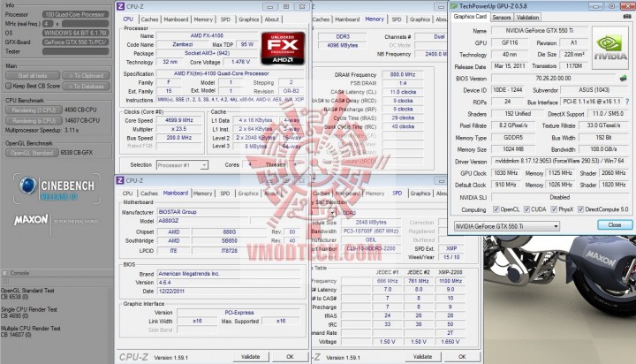Screen dimensions: 636x364
Task: Click the Cinebench sphere logo
Action: 27,186
